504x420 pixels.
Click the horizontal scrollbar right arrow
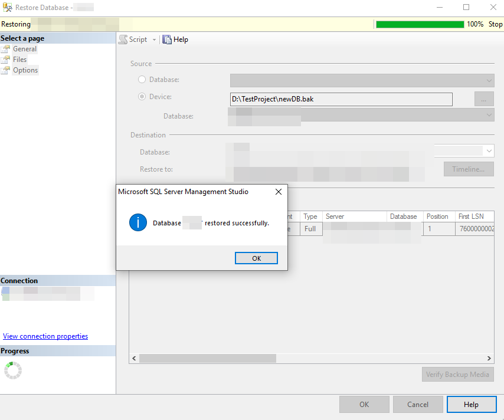coord(489,358)
